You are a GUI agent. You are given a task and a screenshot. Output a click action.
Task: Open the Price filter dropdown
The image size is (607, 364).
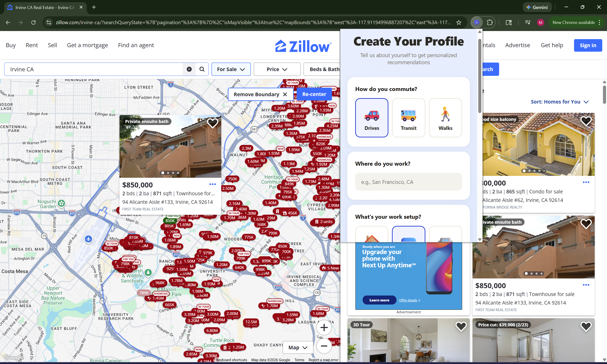coord(277,69)
